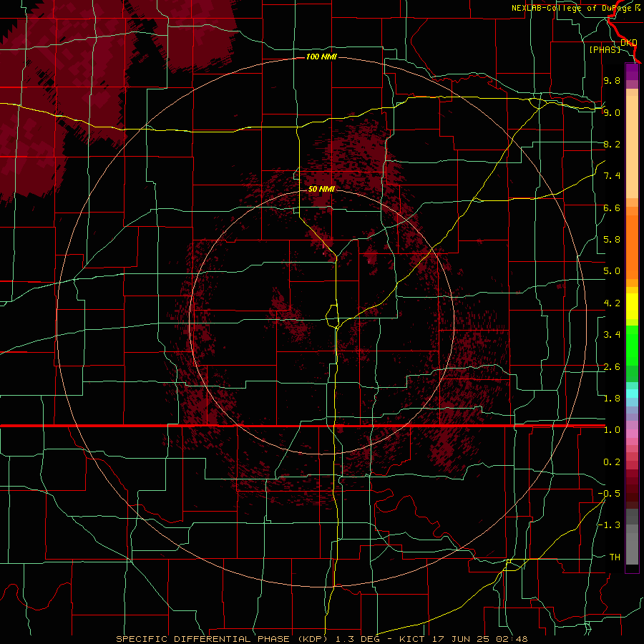Click the 3.4 value on the color scale
This screenshot has height=644, width=644.
(612, 335)
